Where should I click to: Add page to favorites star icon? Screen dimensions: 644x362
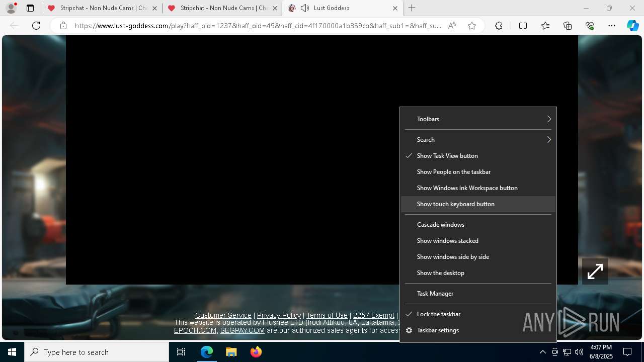472,26
